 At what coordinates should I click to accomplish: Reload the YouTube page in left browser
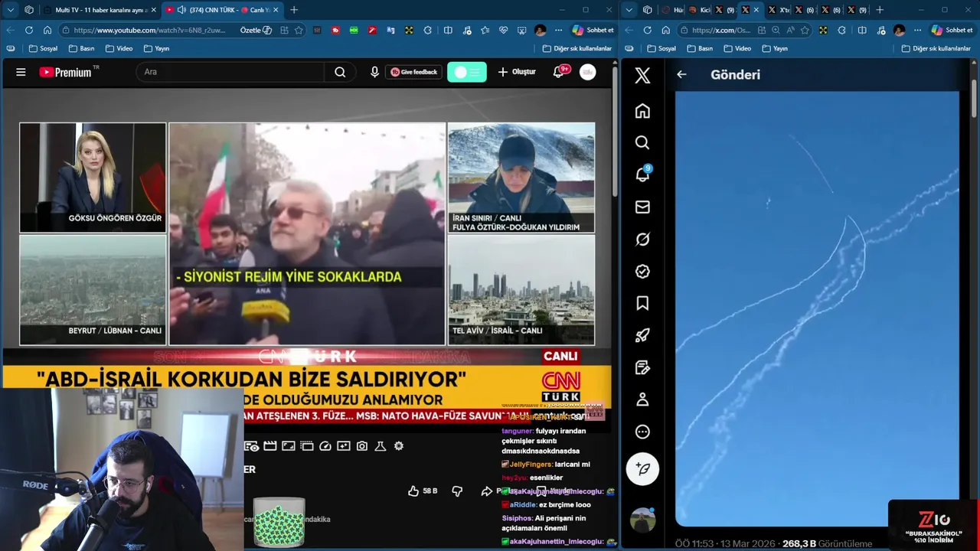pyautogui.click(x=29, y=30)
